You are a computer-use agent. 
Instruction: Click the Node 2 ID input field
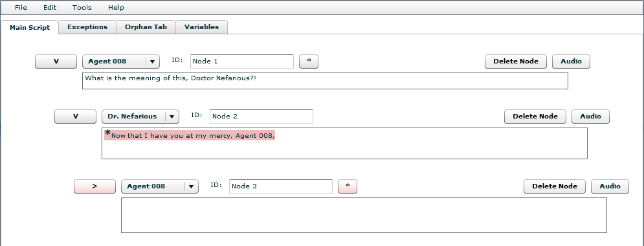point(261,117)
